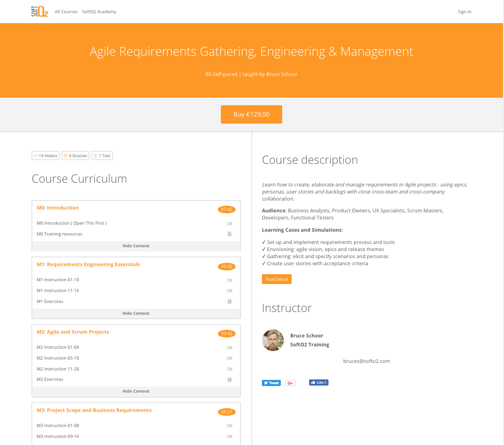
Task: Open M0 Introduction (Open This First) lesson
Action: pyautogui.click(x=72, y=223)
